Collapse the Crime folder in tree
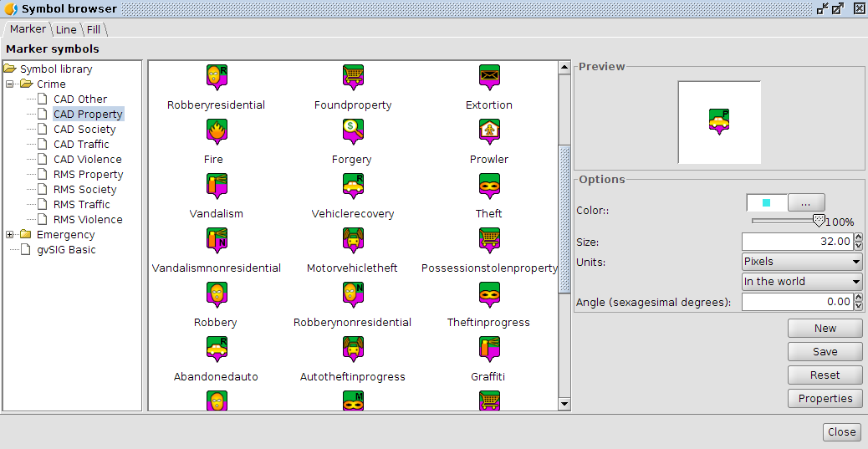The width and height of the screenshot is (868, 449). pyautogui.click(x=10, y=84)
